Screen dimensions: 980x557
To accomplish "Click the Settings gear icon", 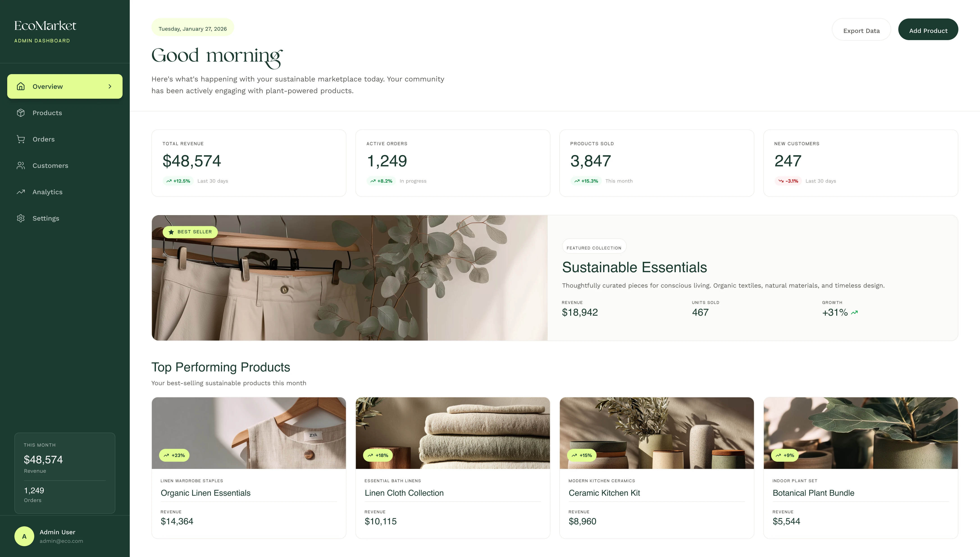I will click(x=21, y=218).
